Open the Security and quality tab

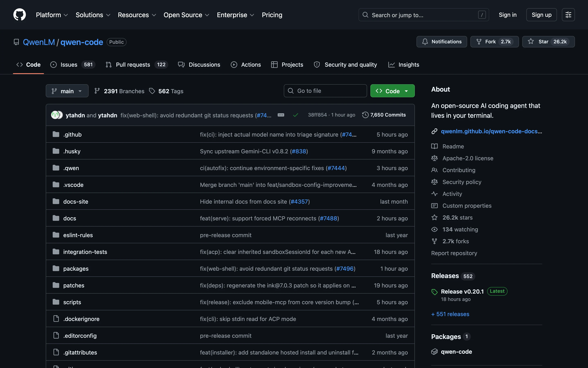click(345, 64)
